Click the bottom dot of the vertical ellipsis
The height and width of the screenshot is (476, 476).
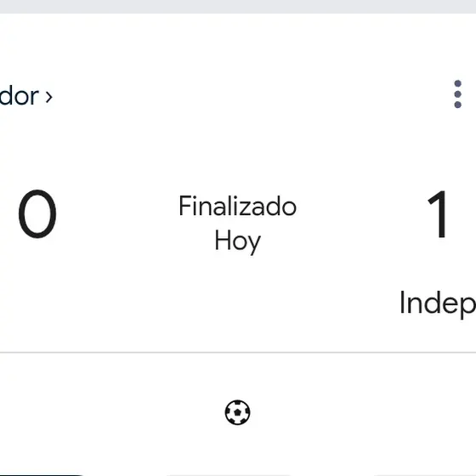[457, 105]
